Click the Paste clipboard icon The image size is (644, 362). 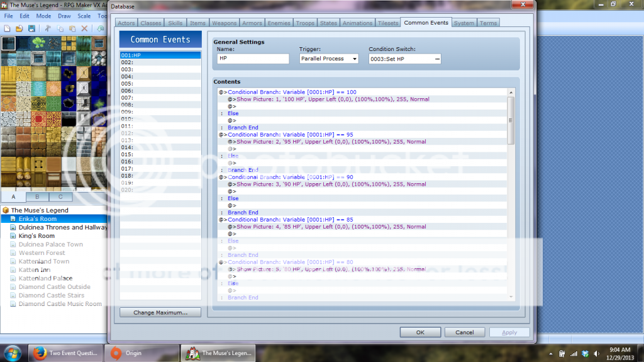[72, 29]
